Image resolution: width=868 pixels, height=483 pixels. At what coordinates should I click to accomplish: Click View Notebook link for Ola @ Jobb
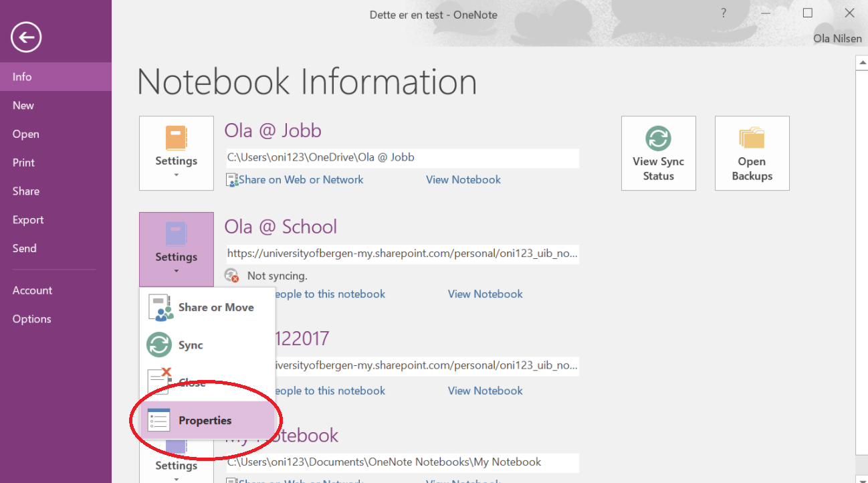coord(463,180)
